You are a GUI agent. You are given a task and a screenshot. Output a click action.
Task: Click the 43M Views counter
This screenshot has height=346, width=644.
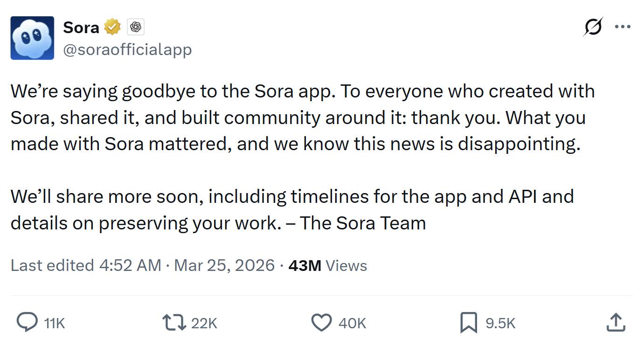click(x=327, y=265)
